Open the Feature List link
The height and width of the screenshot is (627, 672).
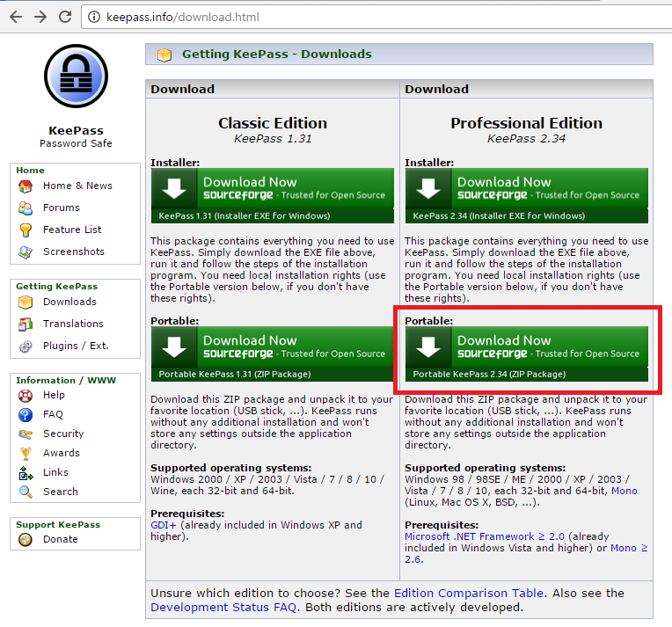tap(72, 230)
